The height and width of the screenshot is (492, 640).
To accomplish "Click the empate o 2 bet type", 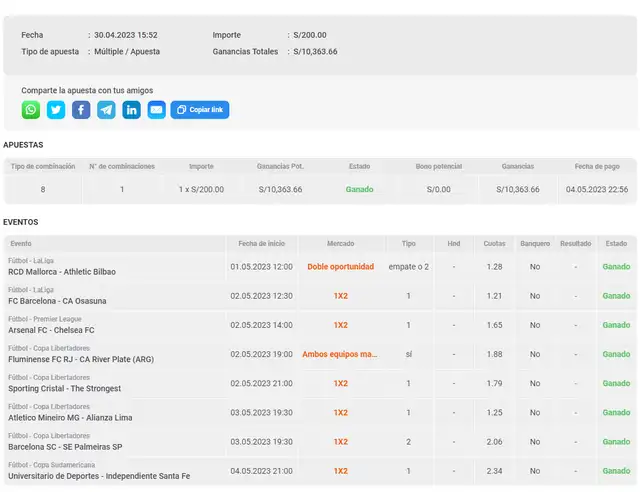I will [x=409, y=267].
